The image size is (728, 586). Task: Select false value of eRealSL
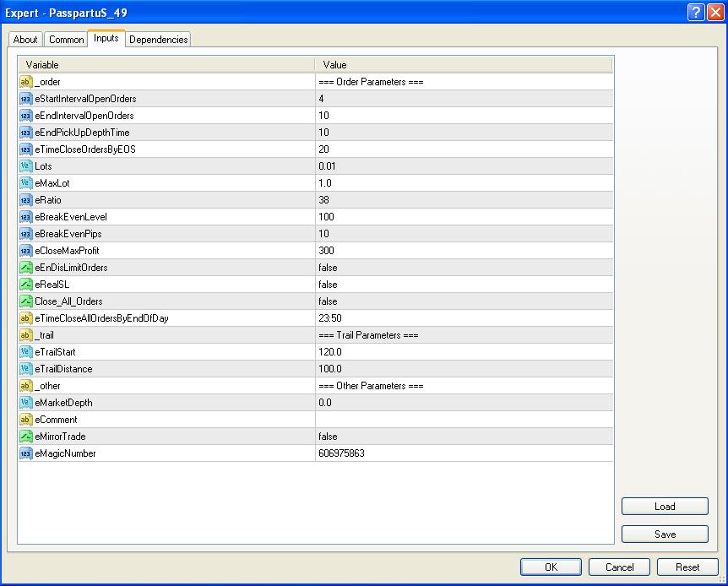coord(328,285)
